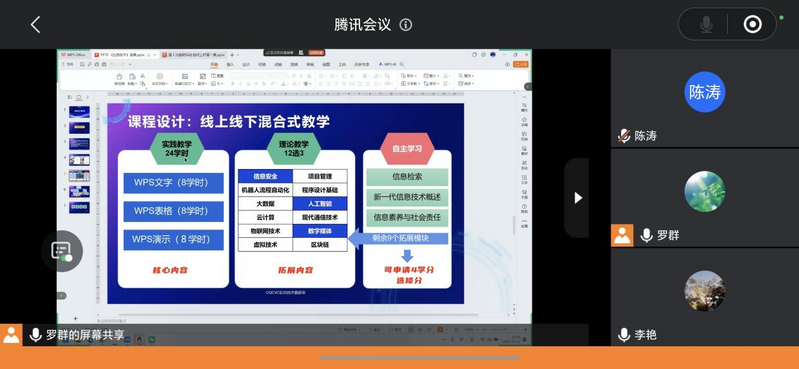Select slide 3 thumbnail
This screenshot has width=799, height=369.
tap(79, 144)
